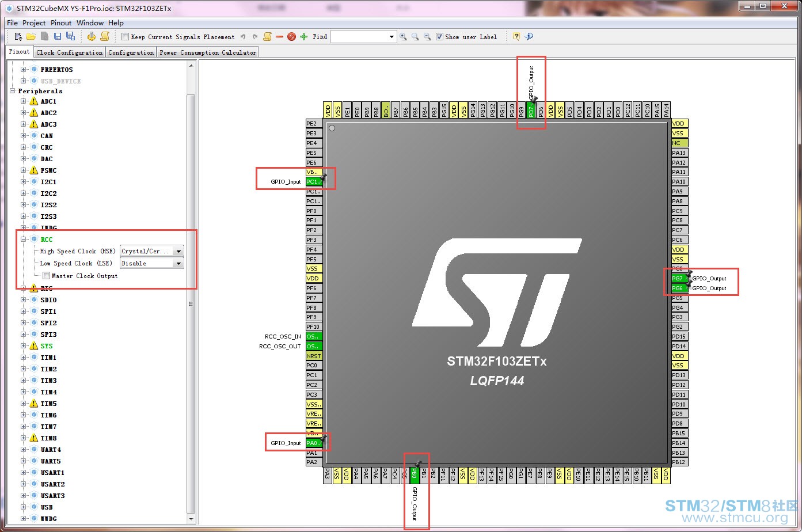Screen dimensions: 802x532
Task: Select the PA13 pin on chip right
Action: [x=679, y=153]
